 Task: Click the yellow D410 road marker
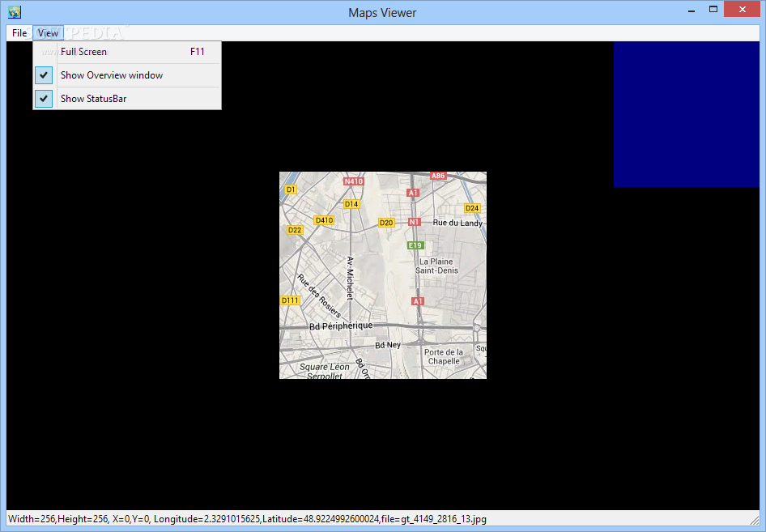tap(324, 220)
